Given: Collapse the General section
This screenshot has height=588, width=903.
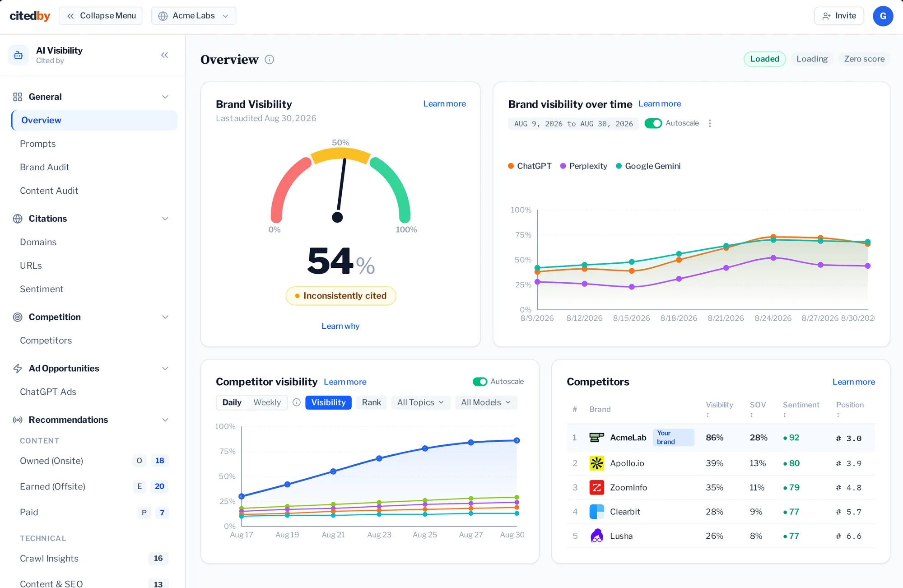Looking at the screenshot, I should pos(165,97).
